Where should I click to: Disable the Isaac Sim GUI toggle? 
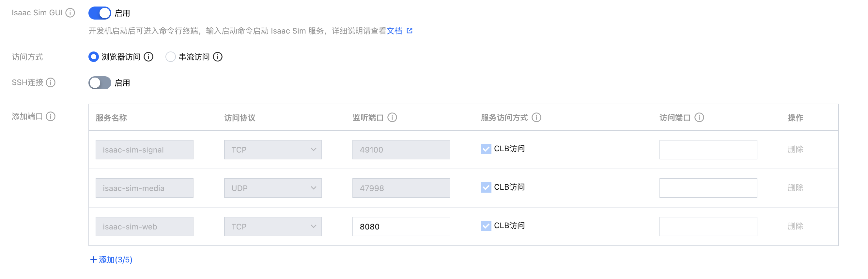[100, 13]
